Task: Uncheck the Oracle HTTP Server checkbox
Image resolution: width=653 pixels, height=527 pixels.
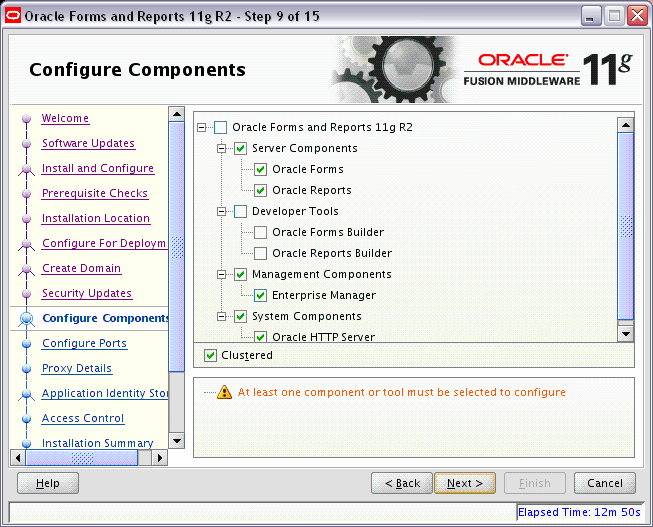Action: (260, 336)
